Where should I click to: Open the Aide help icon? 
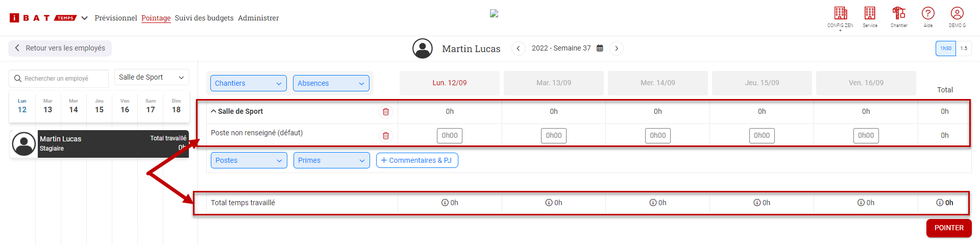(928, 14)
